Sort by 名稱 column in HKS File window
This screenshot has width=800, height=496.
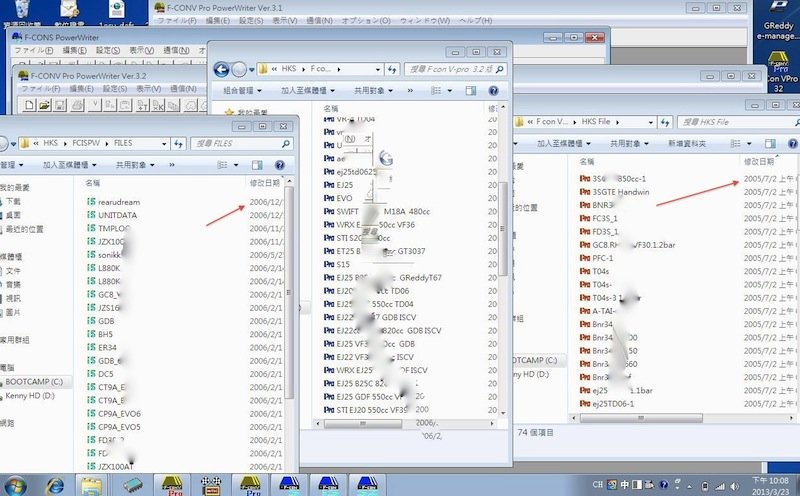point(587,161)
